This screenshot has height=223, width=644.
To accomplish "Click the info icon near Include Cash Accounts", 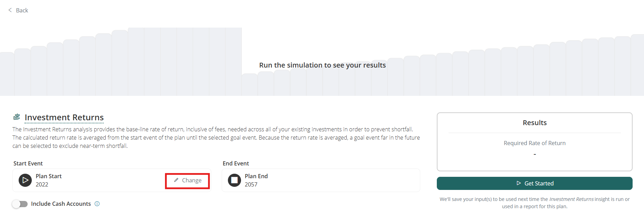I will tap(97, 204).
